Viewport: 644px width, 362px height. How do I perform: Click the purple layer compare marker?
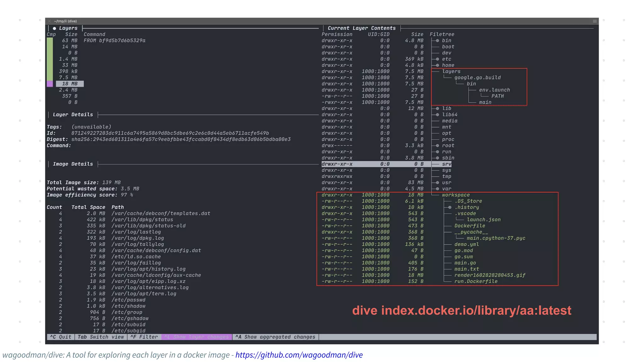pos(50,84)
